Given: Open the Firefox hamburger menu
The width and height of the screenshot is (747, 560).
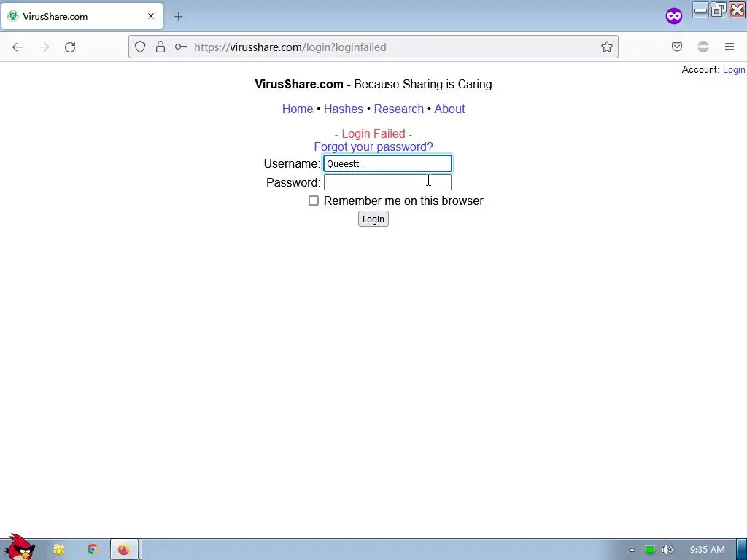Looking at the screenshot, I should (x=729, y=47).
